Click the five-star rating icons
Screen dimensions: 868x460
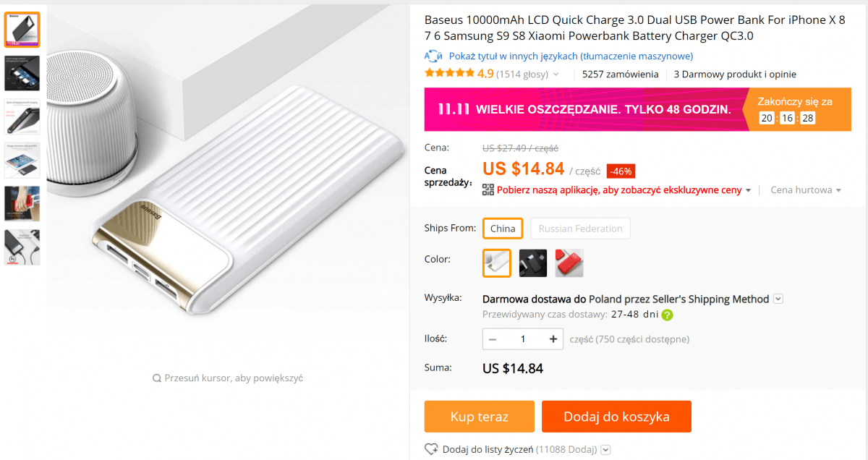[x=449, y=74]
